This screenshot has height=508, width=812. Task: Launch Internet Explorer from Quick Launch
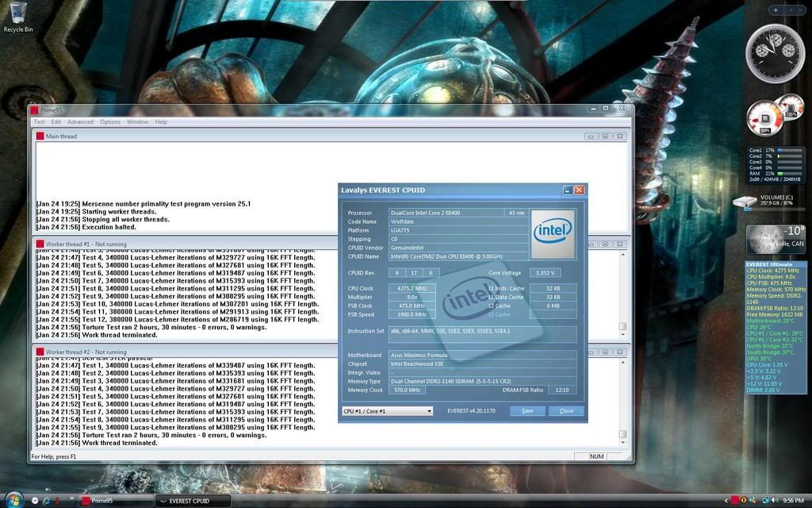[46, 501]
